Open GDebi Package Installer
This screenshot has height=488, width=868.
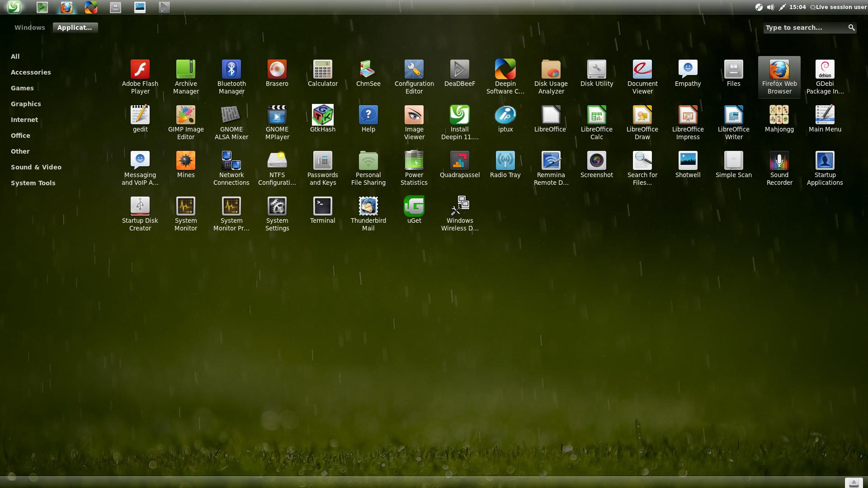tap(825, 77)
